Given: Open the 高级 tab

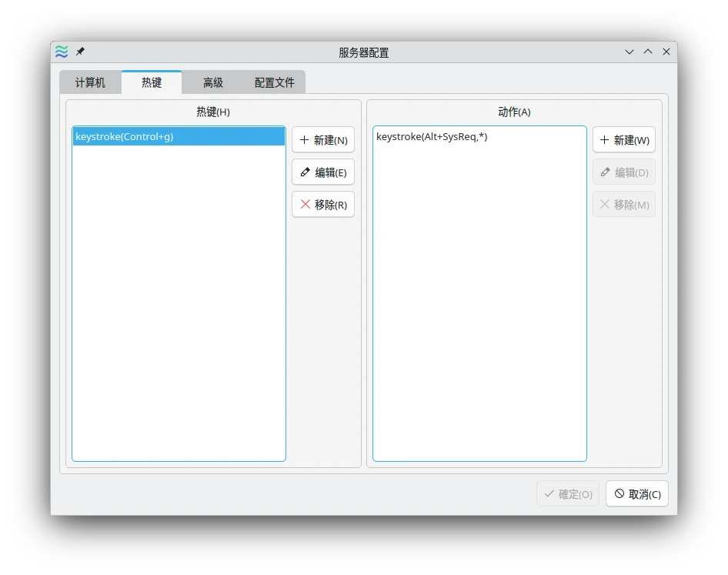Looking at the screenshot, I should [x=213, y=82].
